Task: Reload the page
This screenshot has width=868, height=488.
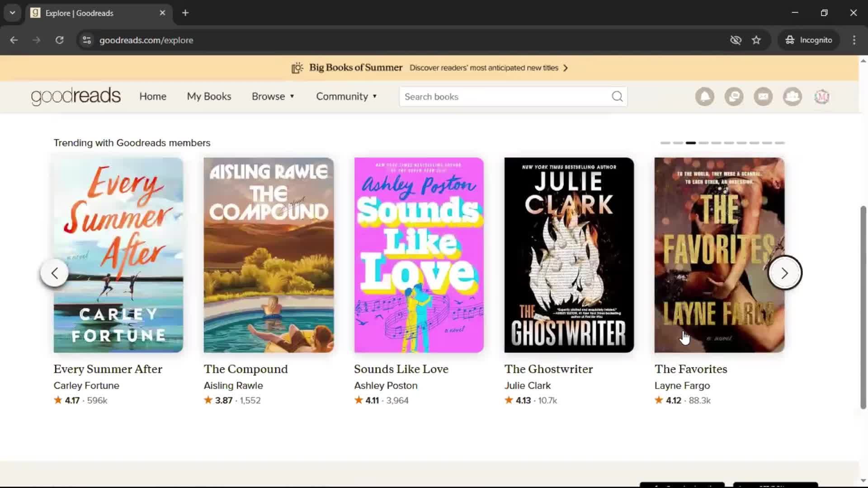Action: point(59,40)
